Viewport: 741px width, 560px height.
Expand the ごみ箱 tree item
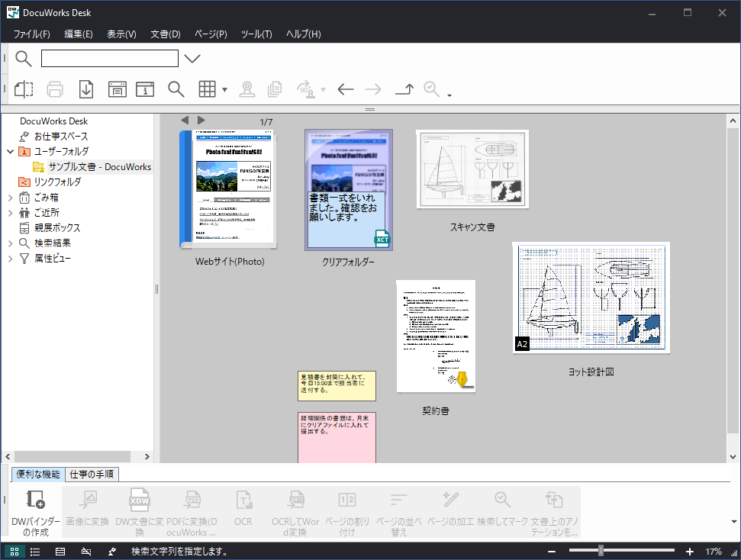point(10,197)
